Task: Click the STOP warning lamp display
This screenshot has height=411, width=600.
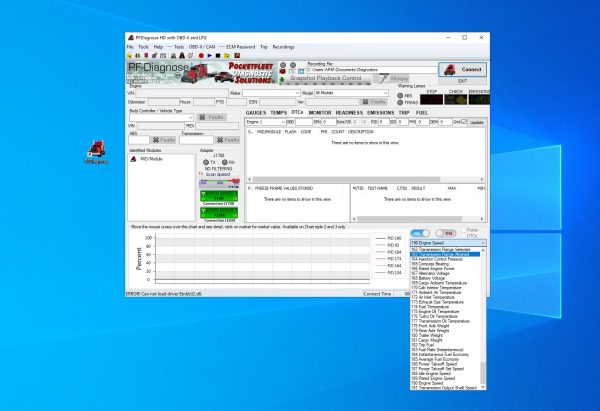Action: pyautogui.click(x=431, y=99)
